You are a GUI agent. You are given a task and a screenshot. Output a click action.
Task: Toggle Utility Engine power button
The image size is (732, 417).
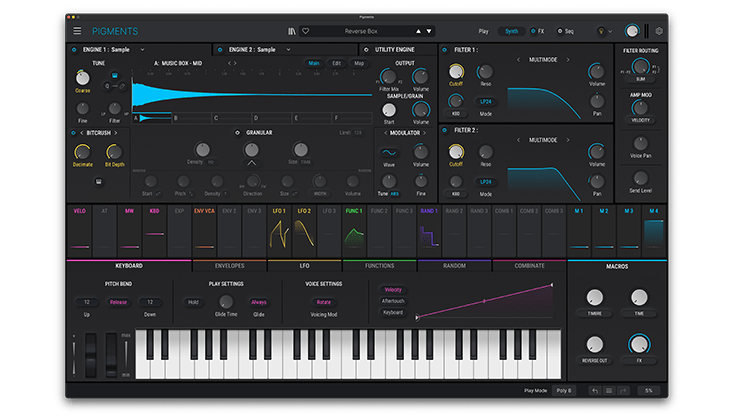(366, 49)
